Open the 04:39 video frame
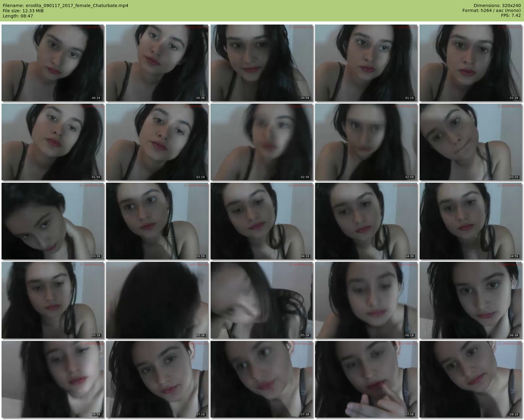The width and height of the screenshot is (524, 420). coord(366,221)
